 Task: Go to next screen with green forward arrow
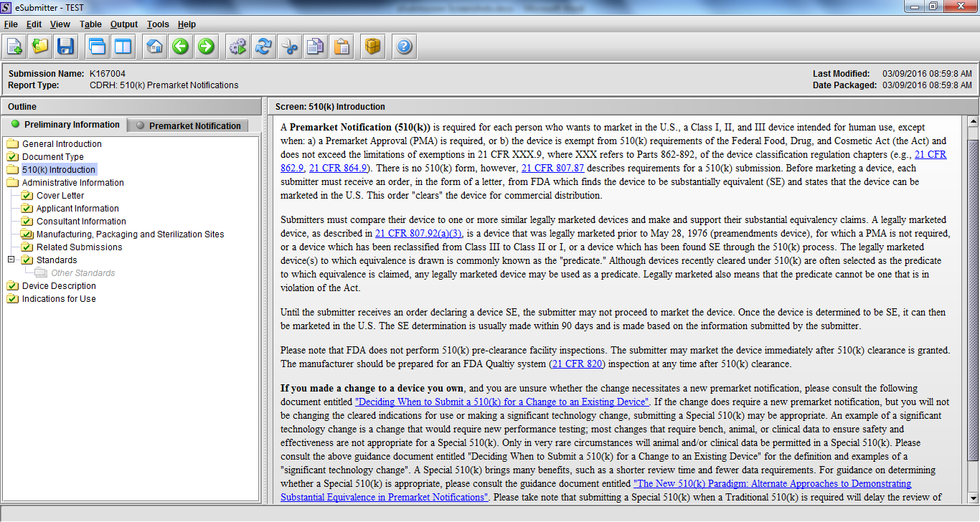(x=206, y=47)
